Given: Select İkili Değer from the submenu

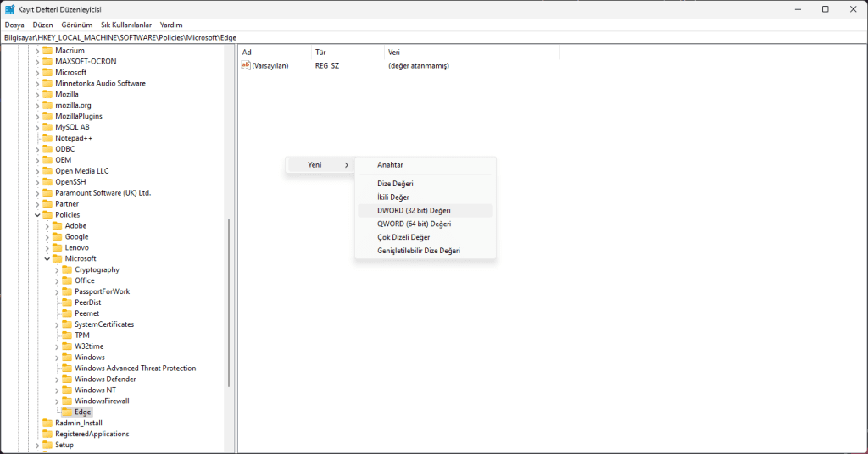Looking at the screenshot, I should pos(426,197).
